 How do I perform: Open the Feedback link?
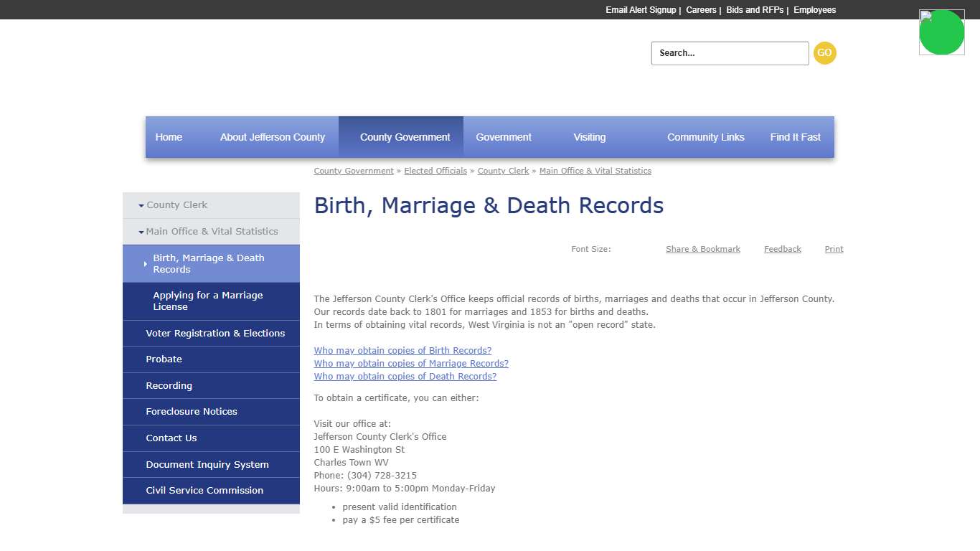tap(782, 249)
